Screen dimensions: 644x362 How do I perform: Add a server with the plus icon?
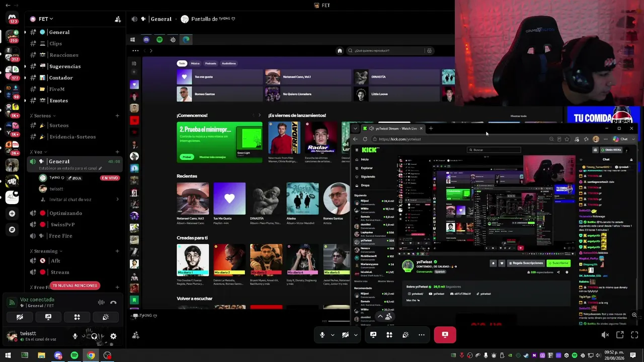(x=12, y=213)
